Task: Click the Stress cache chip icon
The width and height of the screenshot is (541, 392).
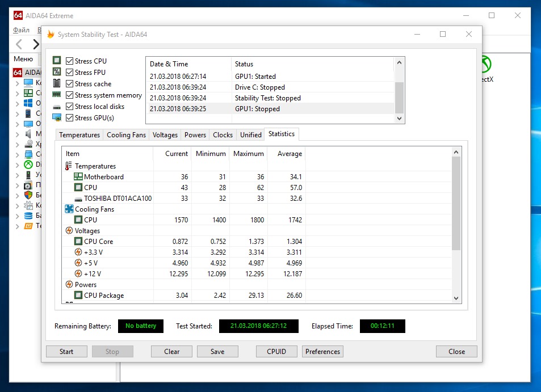Action: 57,83
